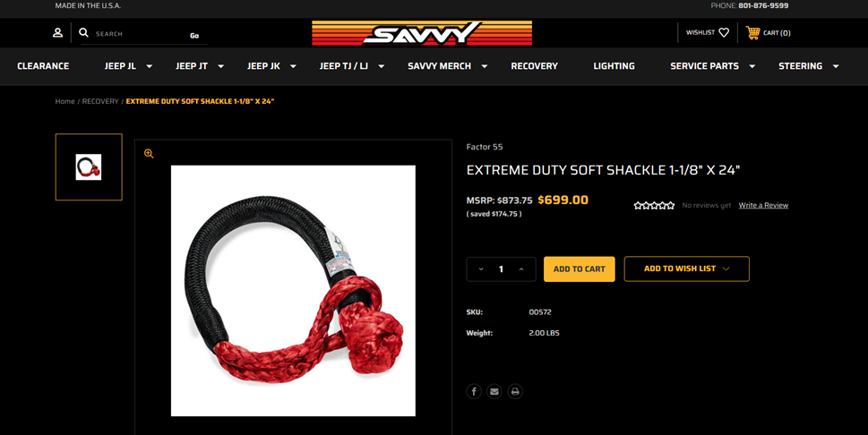This screenshot has width=868, height=435.
Task: Go to the Lighting category
Action: pyautogui.click(x=614, y=66)
